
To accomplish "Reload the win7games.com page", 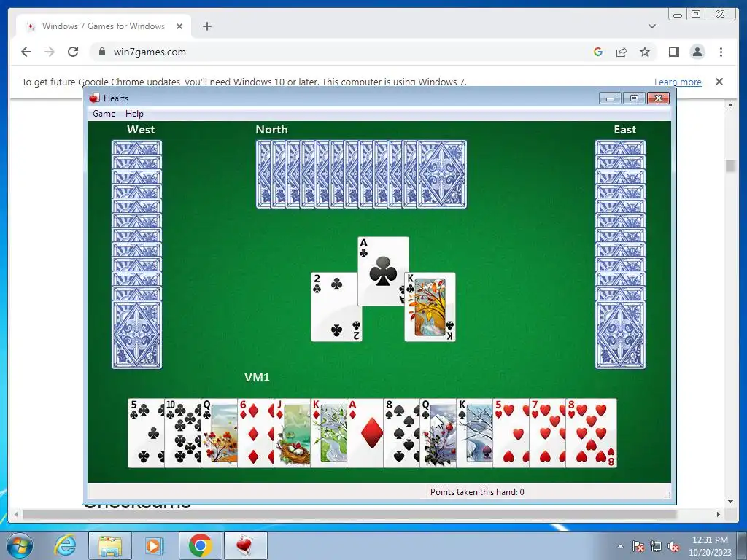I will (x=73, y=52).
